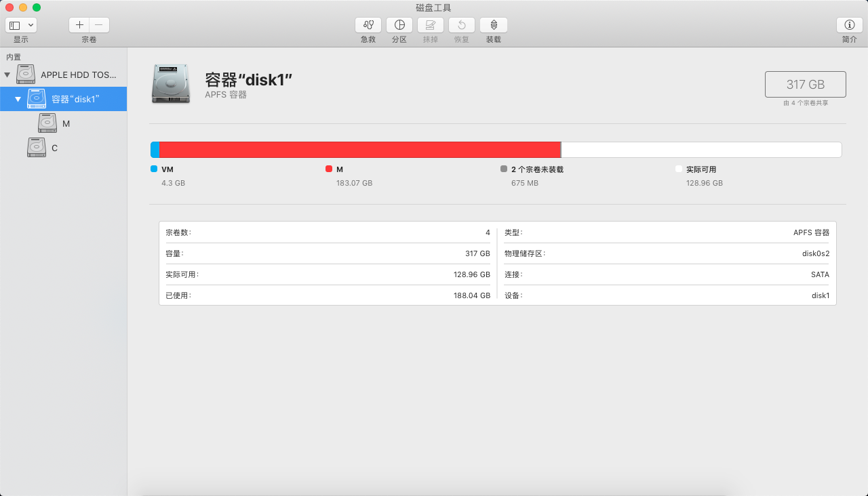868x496 pixels.
Task: Open the sidebar display options button
Action: 21,25
